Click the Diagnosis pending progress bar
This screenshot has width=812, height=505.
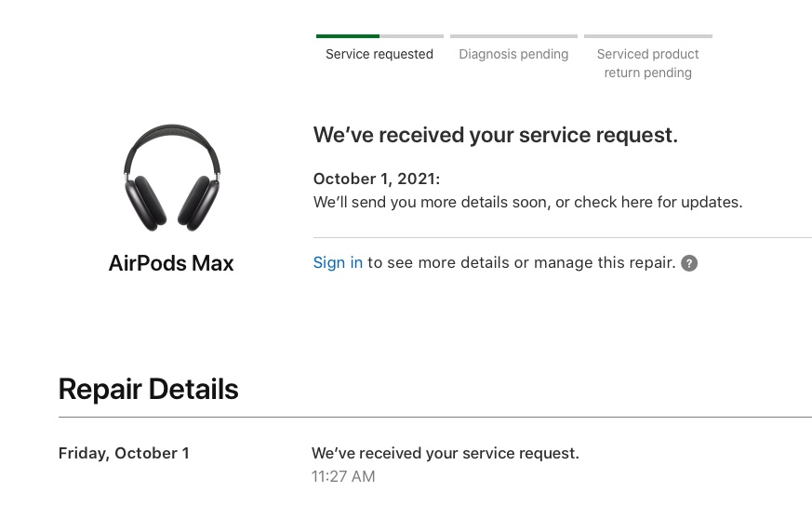(x=513, y=36)
